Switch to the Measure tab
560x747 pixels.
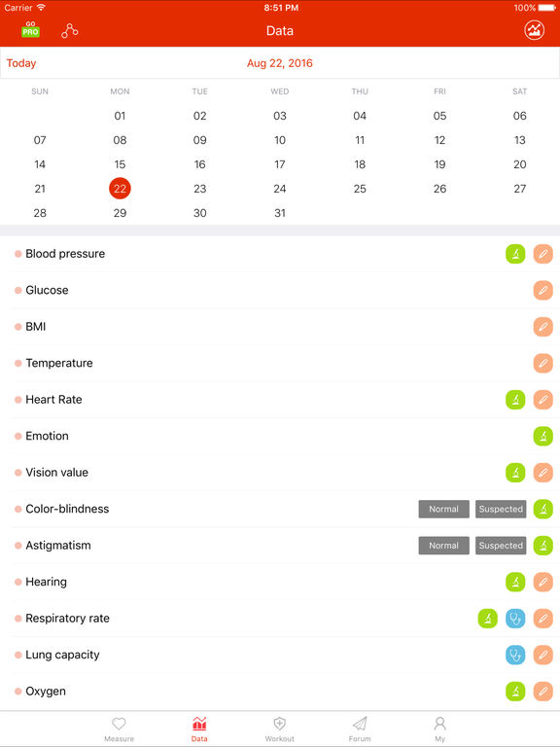coord(119,729)
